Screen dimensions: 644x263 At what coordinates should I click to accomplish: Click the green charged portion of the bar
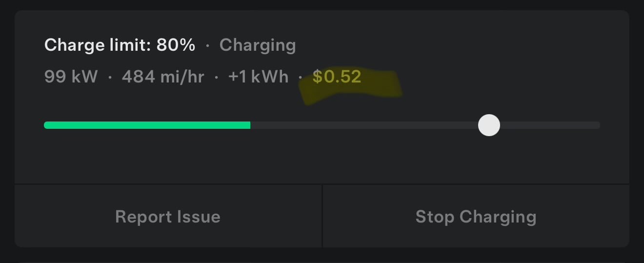point(147,125)
